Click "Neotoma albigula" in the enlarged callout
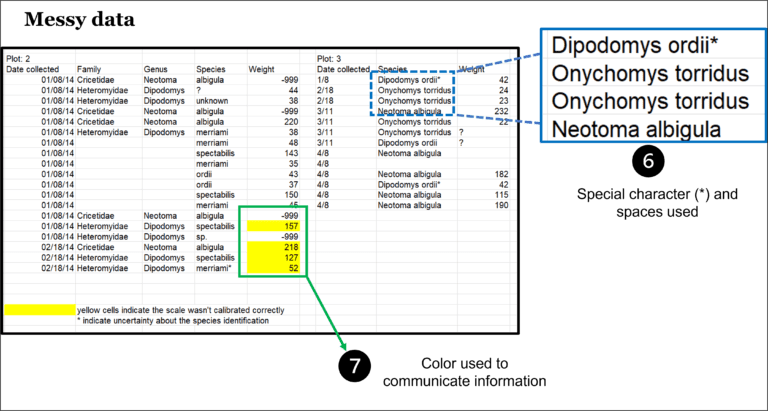Screen dimensions: 768x411 (636, 129)
